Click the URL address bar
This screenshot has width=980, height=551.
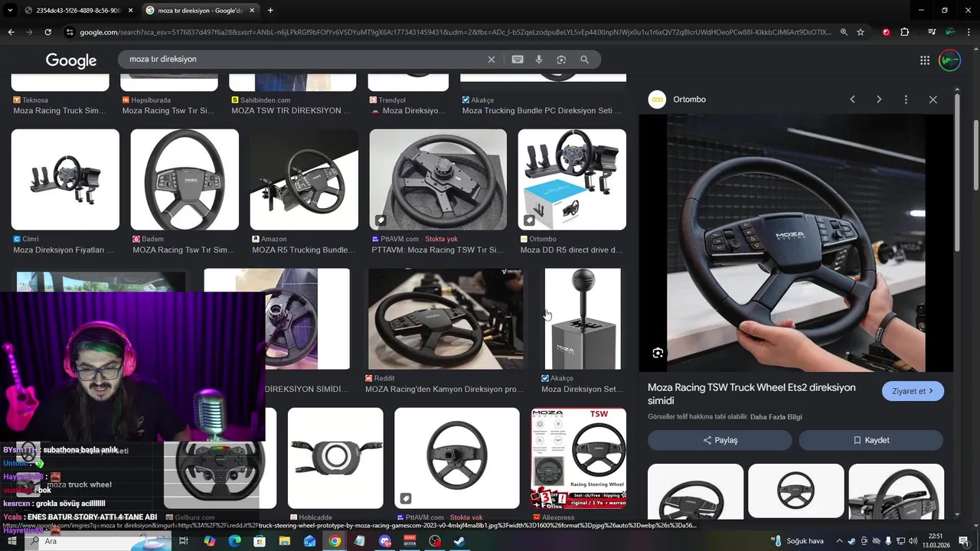[x=456, y=32]
